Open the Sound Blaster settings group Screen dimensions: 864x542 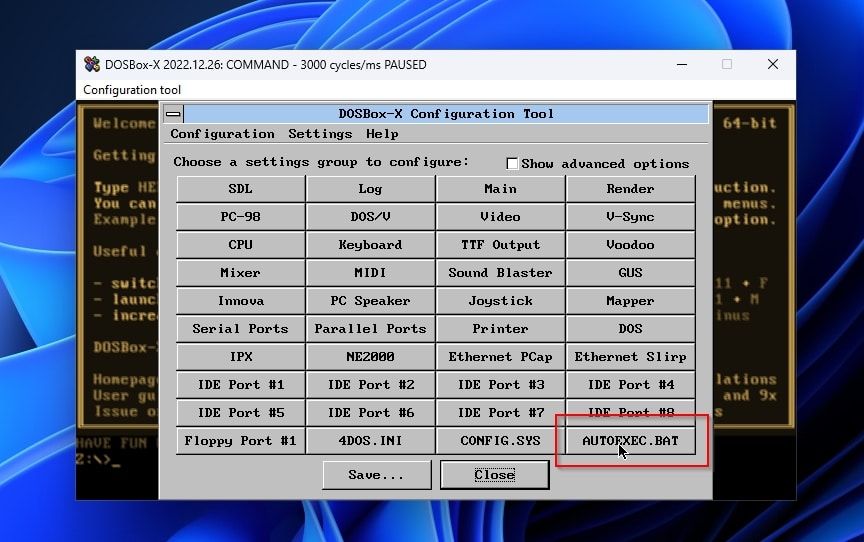500,273
